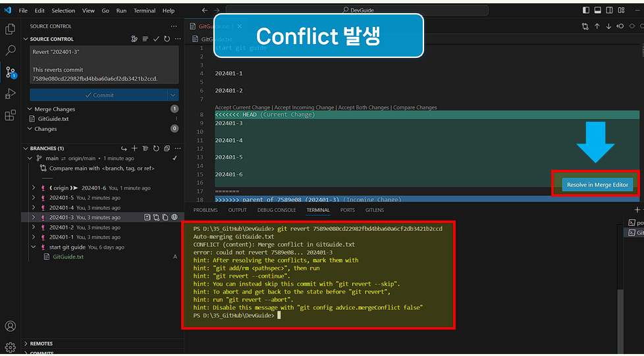The height and width of the screenshot is (356, 644).
Task: Click the commit message input box
Action: coord(104,65)
